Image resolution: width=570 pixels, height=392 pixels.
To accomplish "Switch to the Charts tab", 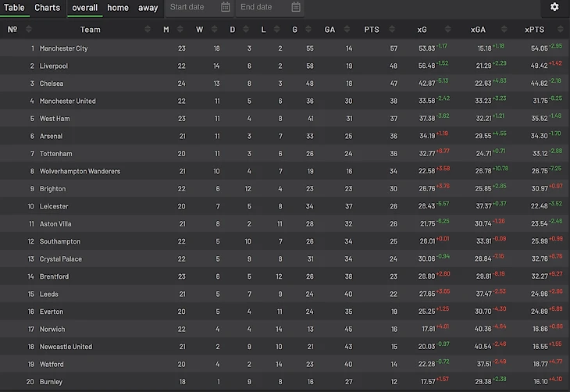I will pyautogui.click(x=47, y=8).
